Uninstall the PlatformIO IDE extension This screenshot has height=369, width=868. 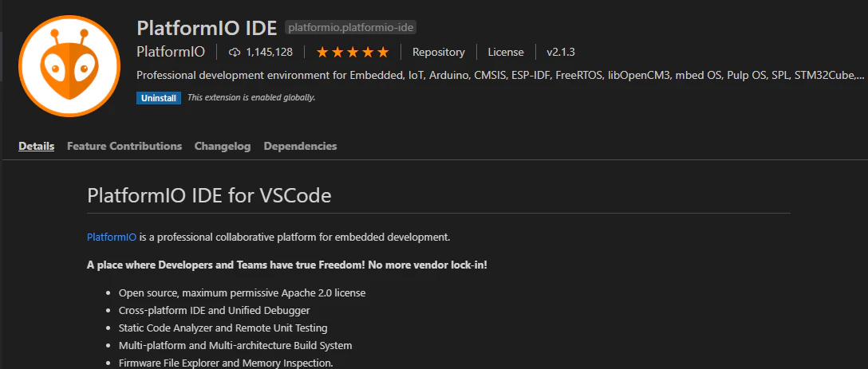[158, 98]
